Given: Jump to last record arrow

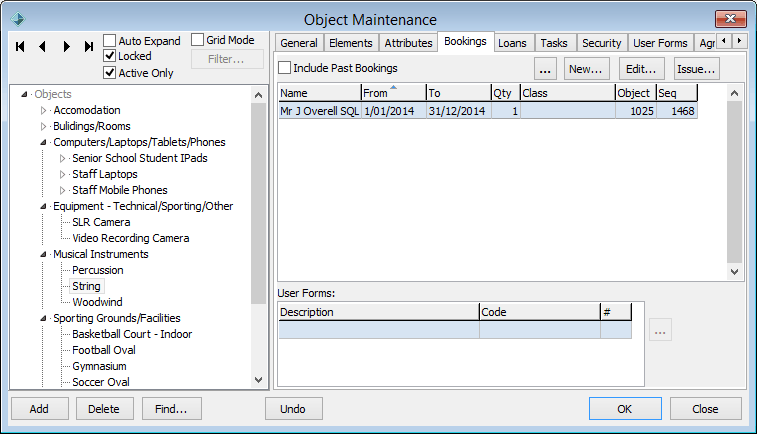Looking at the screenshot, I should coord(89,46).
